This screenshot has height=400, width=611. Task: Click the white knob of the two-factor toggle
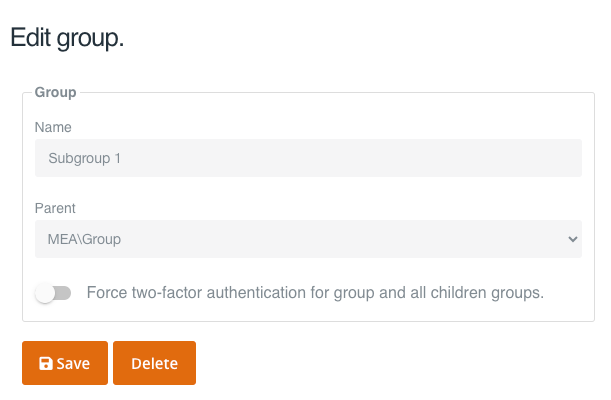point(45,293)
